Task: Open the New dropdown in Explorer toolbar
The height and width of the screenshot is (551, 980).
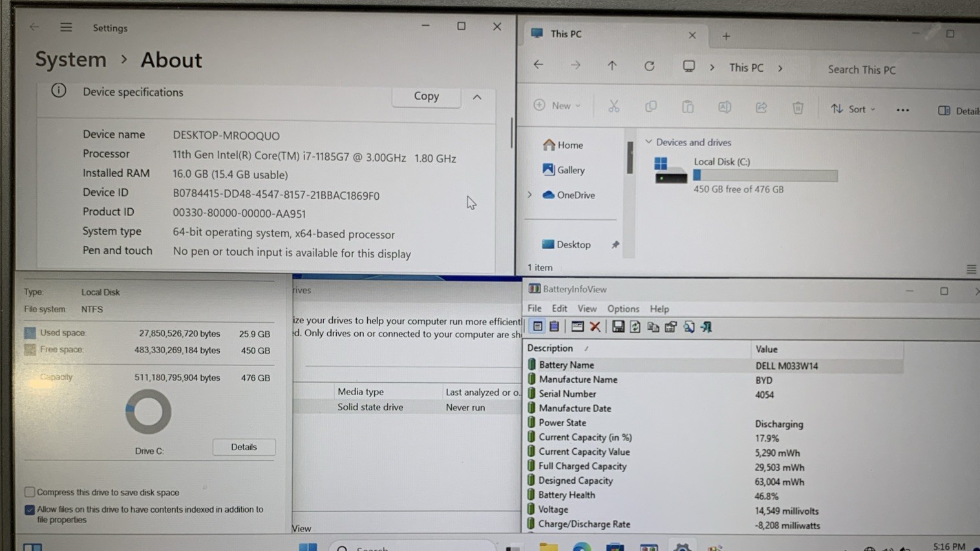Action: (557, 105)
